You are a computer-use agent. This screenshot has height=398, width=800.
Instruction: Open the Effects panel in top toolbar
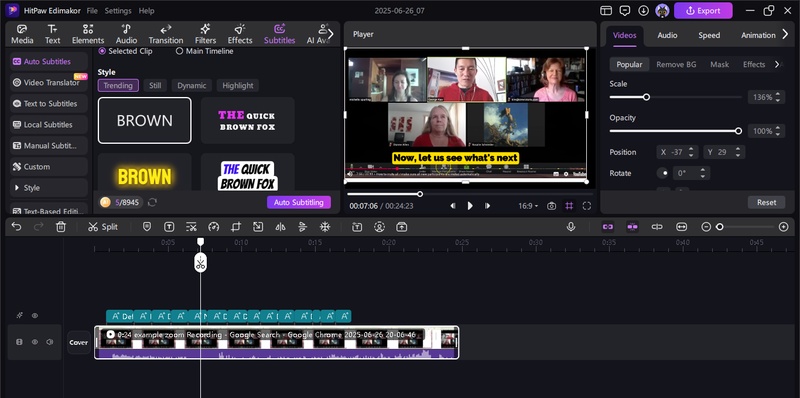click(x=240, y=34)
